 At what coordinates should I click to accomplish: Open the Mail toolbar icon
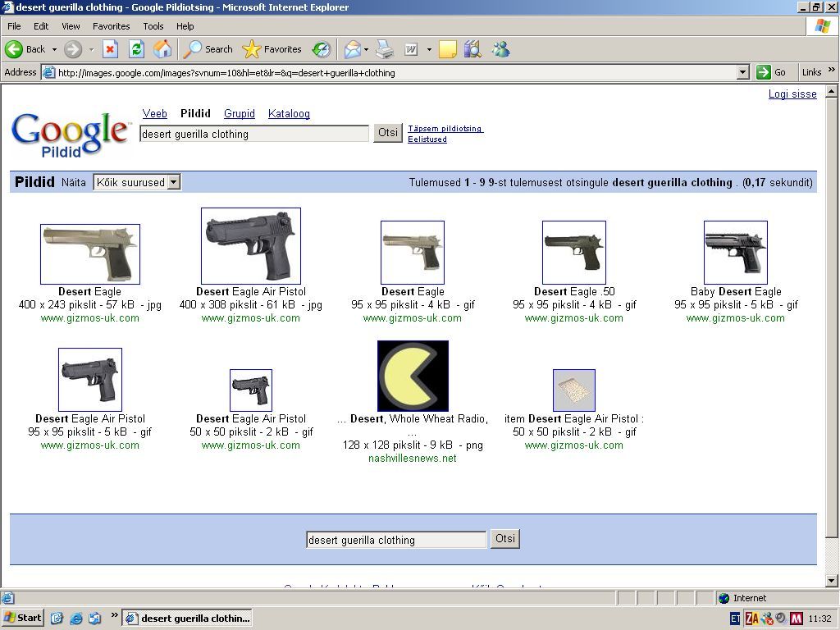(352, 49)
